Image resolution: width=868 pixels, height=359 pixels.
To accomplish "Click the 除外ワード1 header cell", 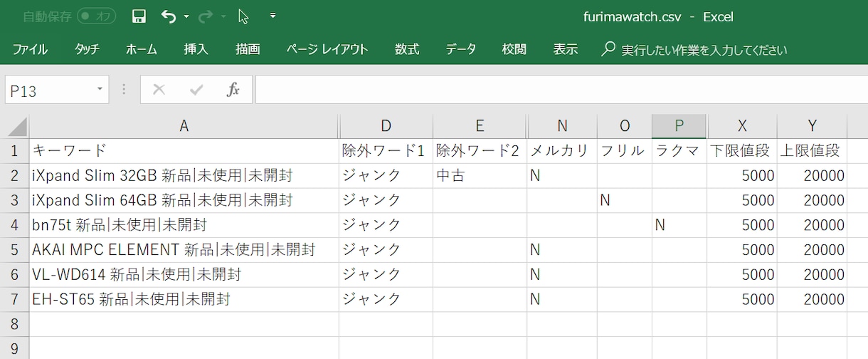I will 386,151.
